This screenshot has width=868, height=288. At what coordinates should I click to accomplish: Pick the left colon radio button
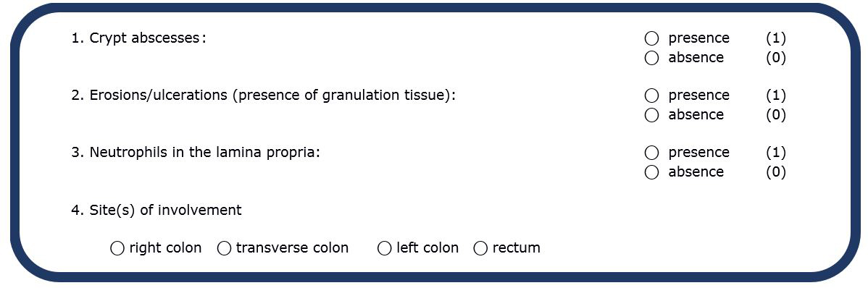pos(384,249)
